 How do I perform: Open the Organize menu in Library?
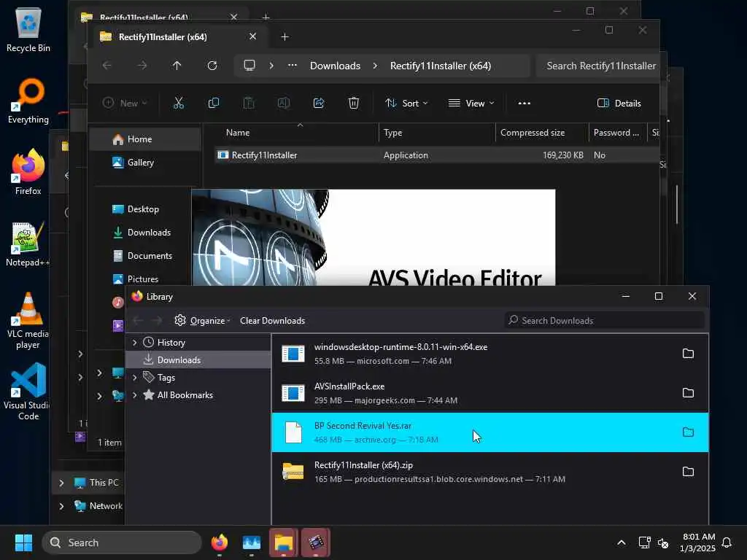[x=202, y=321]
